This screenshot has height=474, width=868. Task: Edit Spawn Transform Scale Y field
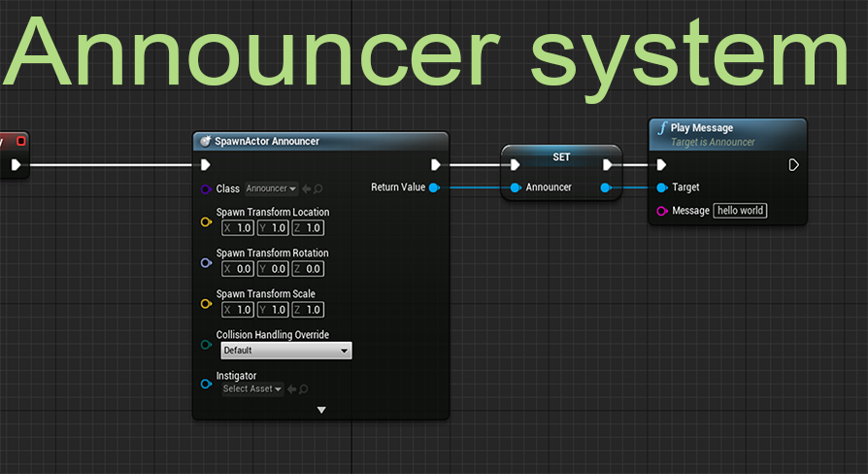coord(273,310)
